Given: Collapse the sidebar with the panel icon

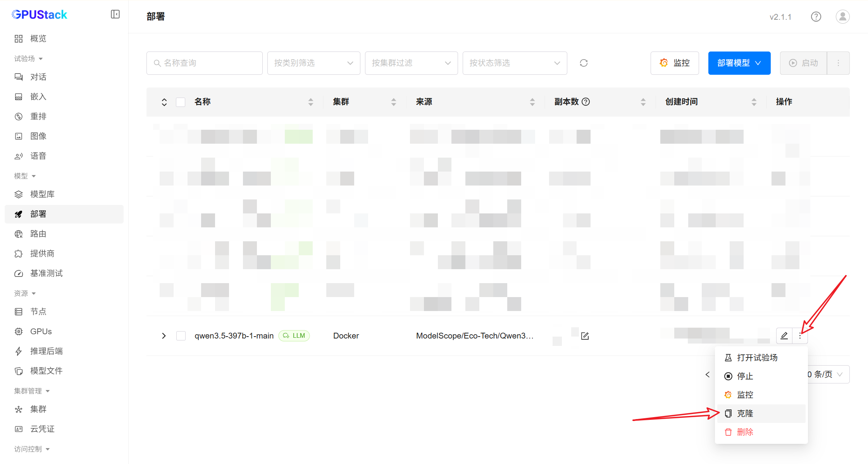Looking at the screenshot, I should coord(115,14).
